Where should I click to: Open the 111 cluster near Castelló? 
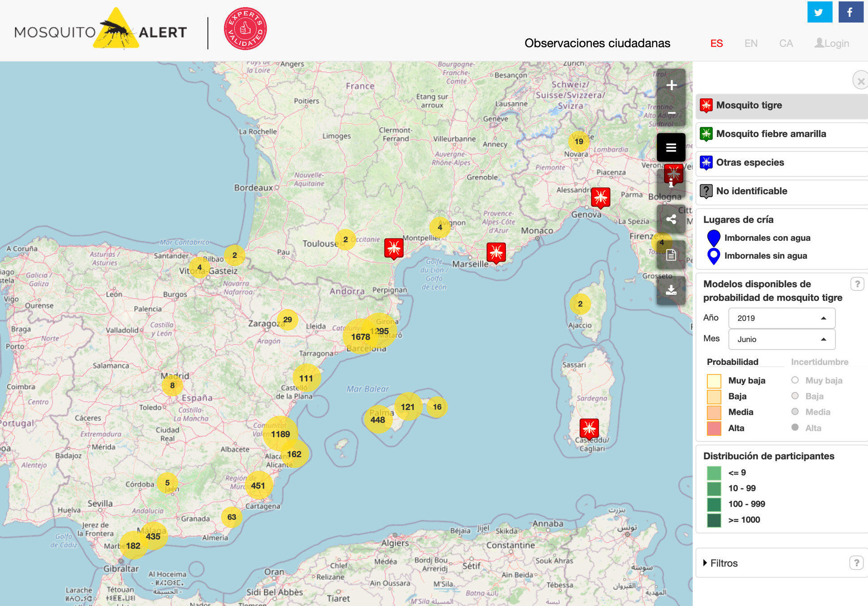[306, 378]
